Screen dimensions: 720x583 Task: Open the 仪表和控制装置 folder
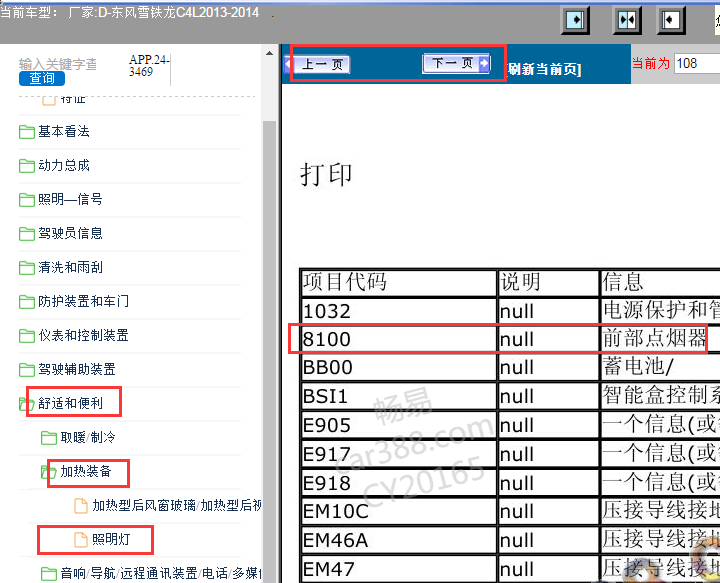(84, 336)
